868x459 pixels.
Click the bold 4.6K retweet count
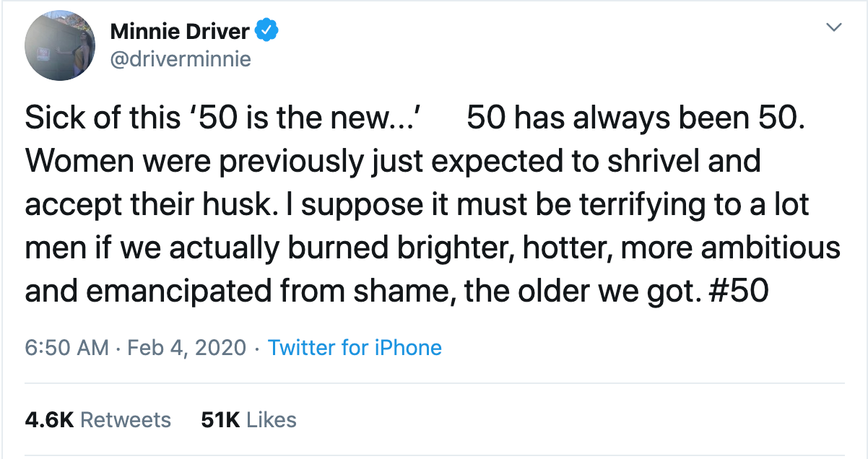point(50,420)
